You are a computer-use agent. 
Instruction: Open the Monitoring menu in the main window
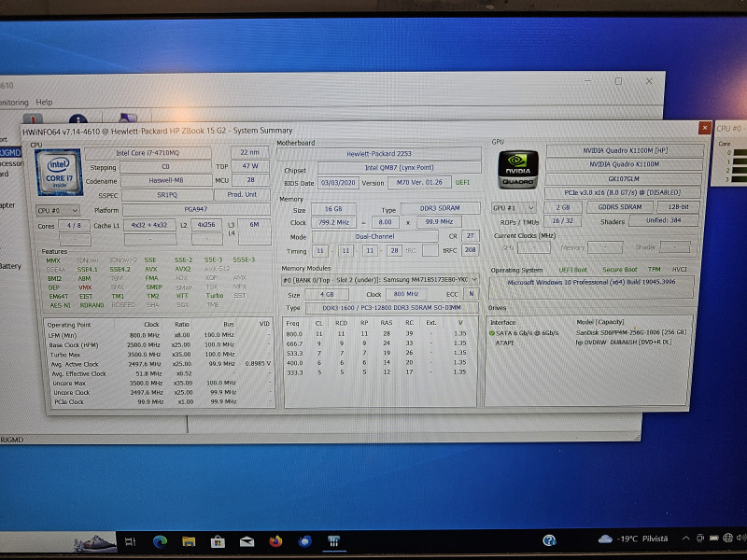14,102
